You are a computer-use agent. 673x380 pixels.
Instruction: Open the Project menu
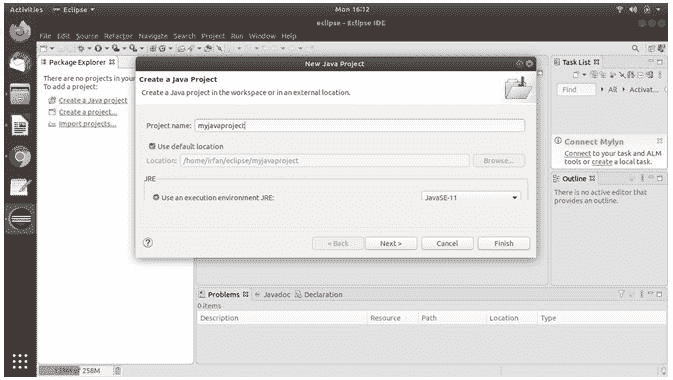pyautogui.click(x=213, y=36)
